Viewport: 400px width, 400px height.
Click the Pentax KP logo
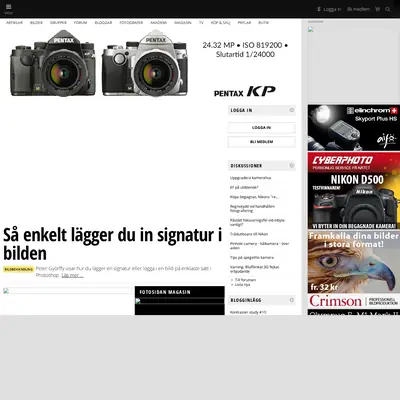click(245, 92)
